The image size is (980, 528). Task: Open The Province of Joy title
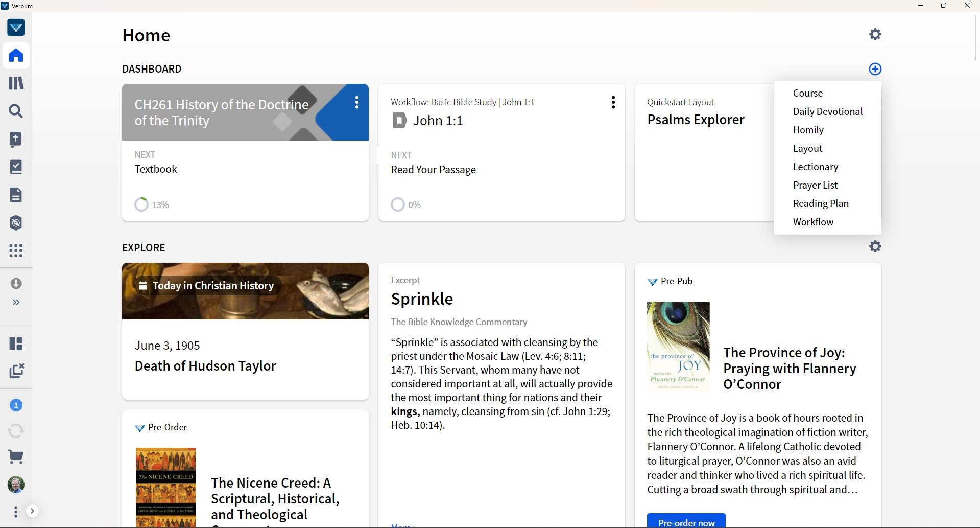[x=790, y=369]
